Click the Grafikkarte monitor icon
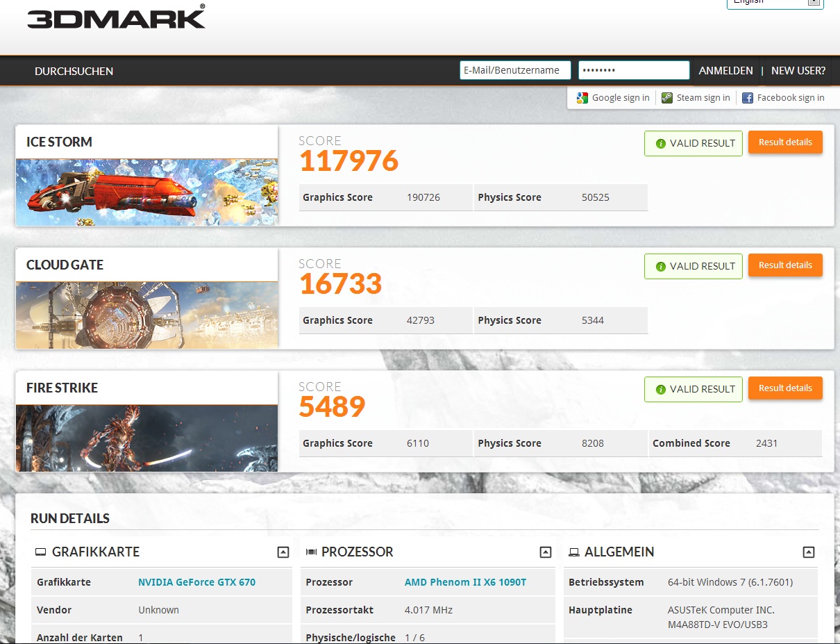This screenshot has width=840, height=644. [x=41, y=552]
